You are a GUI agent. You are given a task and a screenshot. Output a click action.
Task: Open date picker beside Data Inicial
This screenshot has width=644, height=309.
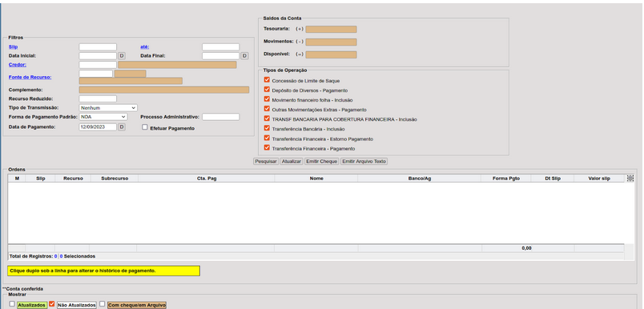(x=122, y=56)
